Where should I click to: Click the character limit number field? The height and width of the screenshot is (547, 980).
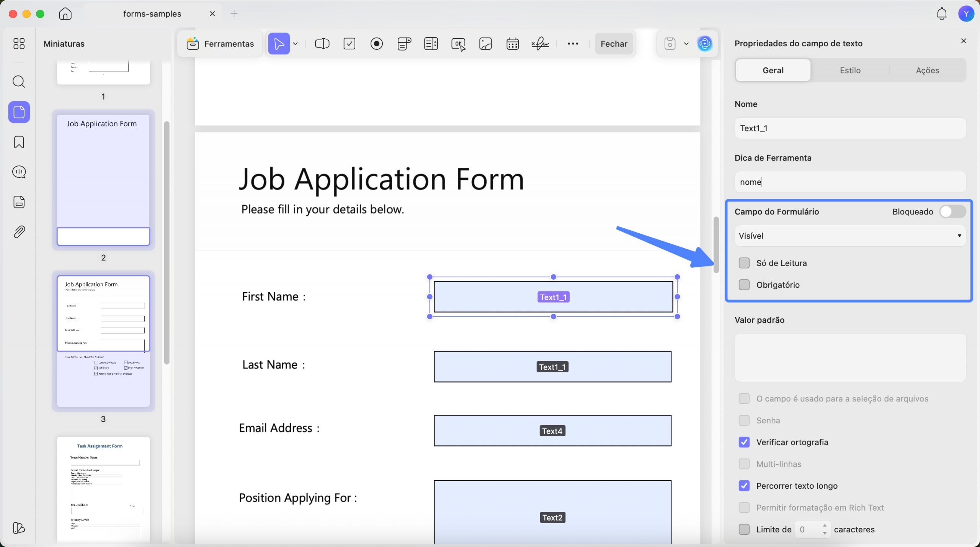pyautogui.click(x=807, y=530)
